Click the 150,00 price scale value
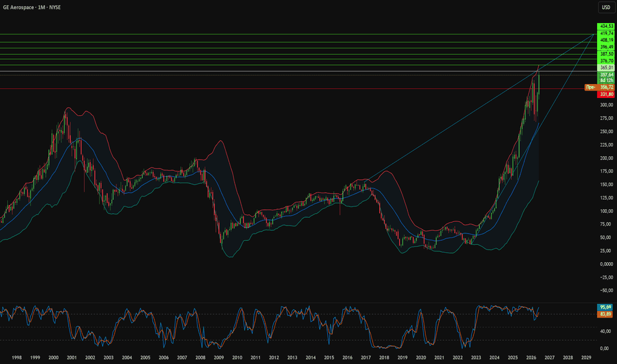The height and width of the screenshot is (364, 617). (x=606, y=185)
